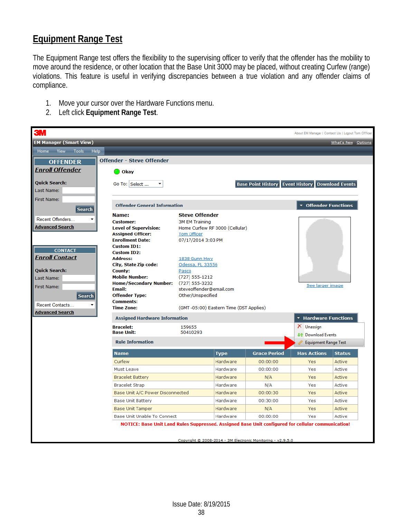This screenshot has width=403, height=532.
Task: Click the Has Actions column header
Action: (x=312, y=353)
